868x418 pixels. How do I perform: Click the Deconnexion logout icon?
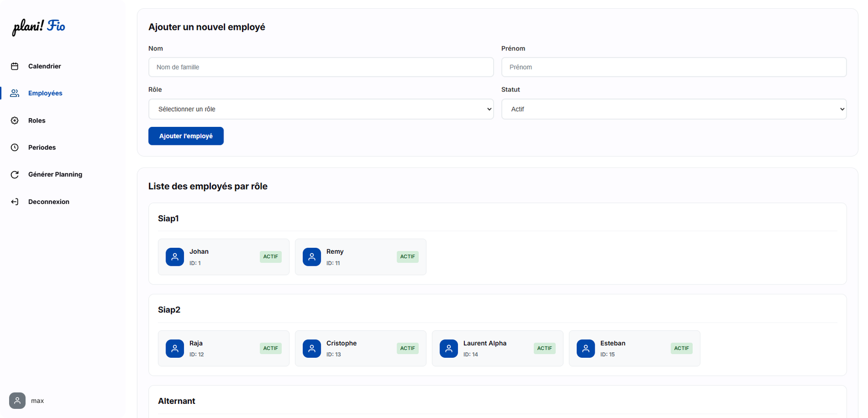tap(15, 202)
